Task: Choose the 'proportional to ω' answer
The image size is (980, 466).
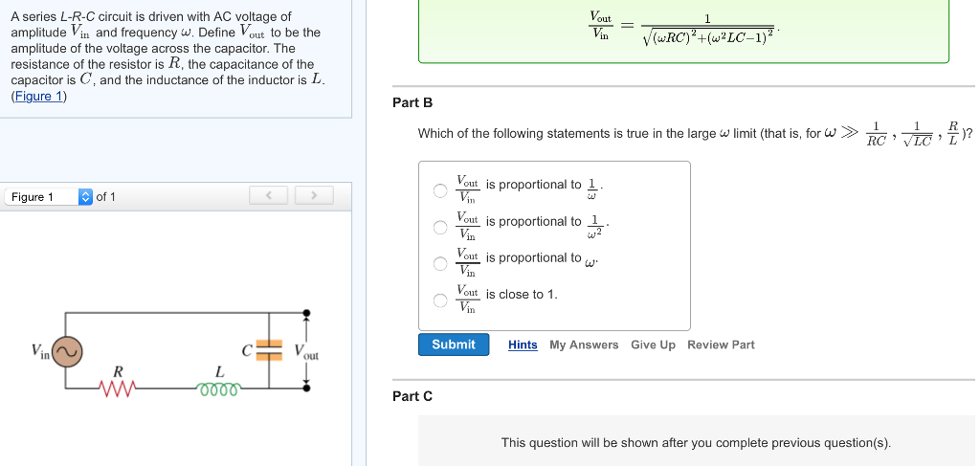Action: (440, 263)
